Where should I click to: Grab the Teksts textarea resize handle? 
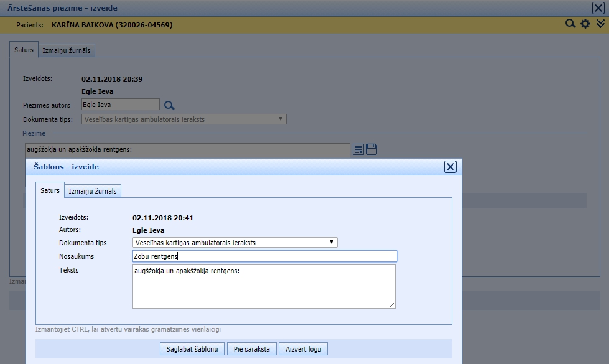392,305
